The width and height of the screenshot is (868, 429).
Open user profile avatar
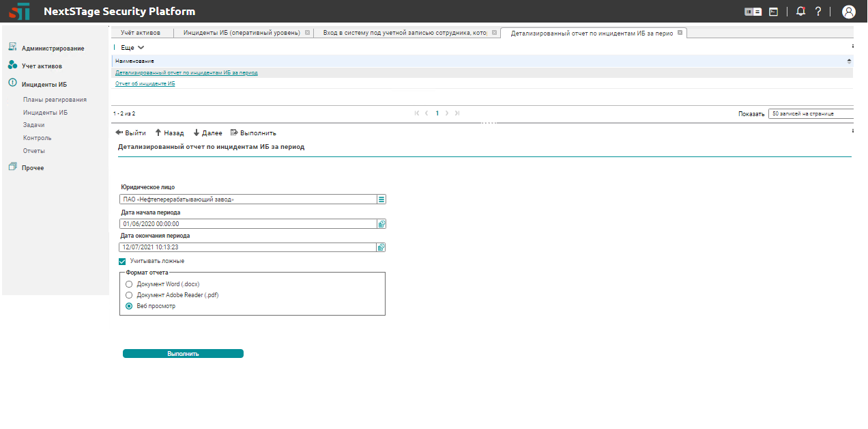(849, 12)
